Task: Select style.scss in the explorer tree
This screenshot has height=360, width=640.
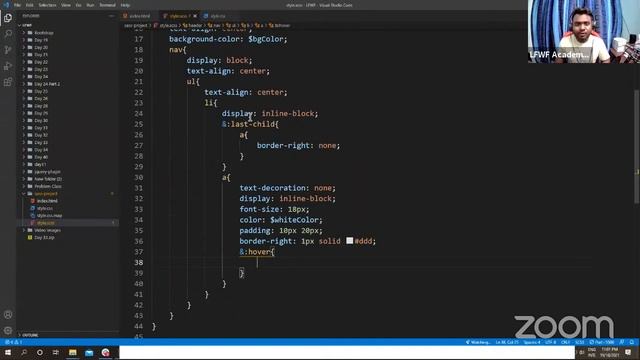Action: tap(46, 223)
